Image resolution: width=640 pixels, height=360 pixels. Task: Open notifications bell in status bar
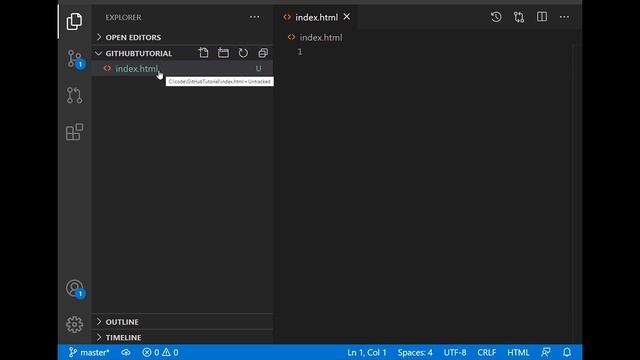coord(567,352)
